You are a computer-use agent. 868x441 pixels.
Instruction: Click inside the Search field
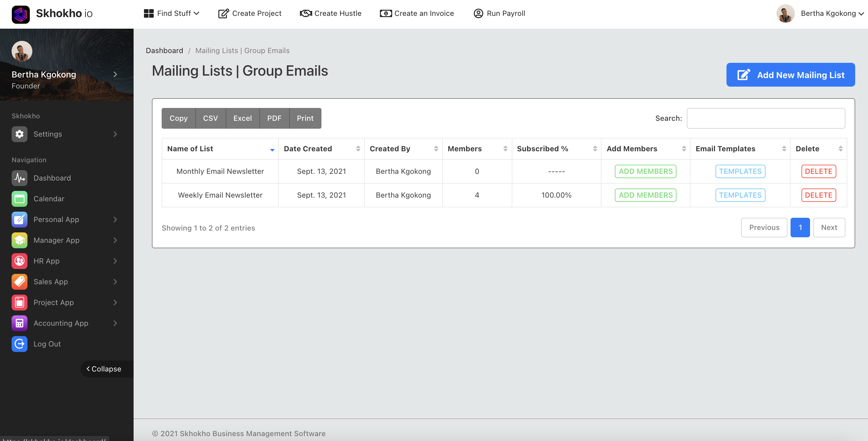point(766,118)
